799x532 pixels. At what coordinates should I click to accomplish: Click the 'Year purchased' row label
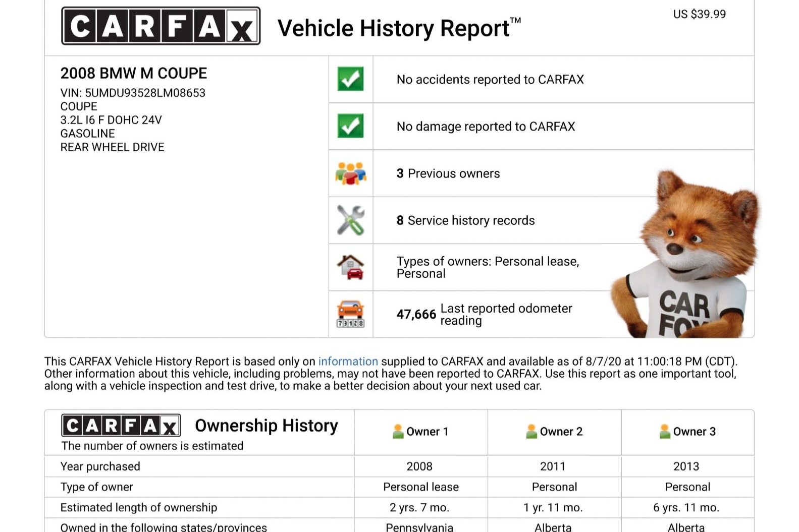click(x=100, y=466)
